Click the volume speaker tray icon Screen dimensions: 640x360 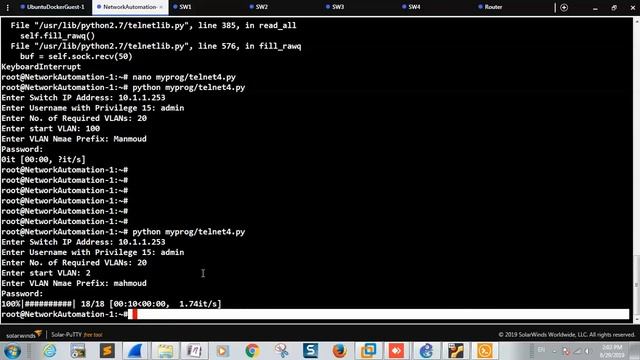(588, 351)
